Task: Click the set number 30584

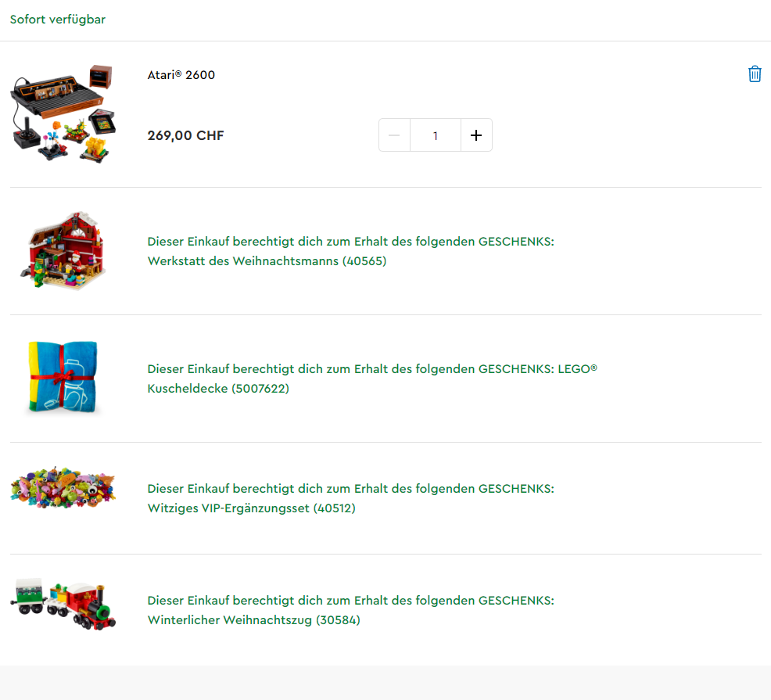Action: [338, 619]
